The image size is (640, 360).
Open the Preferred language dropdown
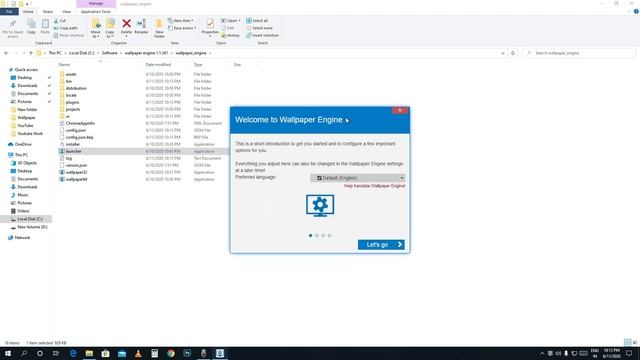pos(358,178)
